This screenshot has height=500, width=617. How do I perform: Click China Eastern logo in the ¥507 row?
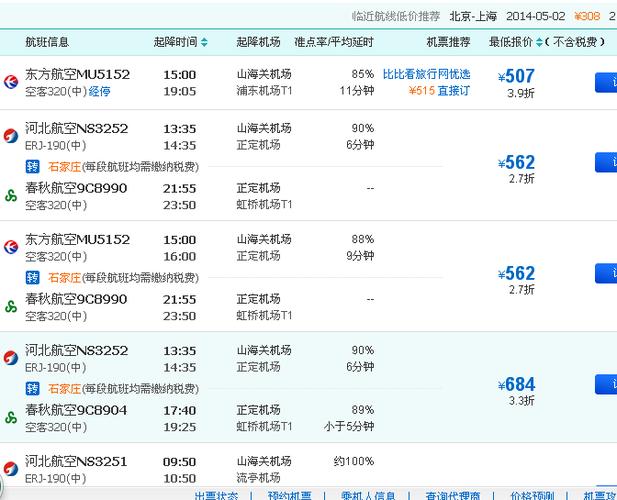[11, 82]
